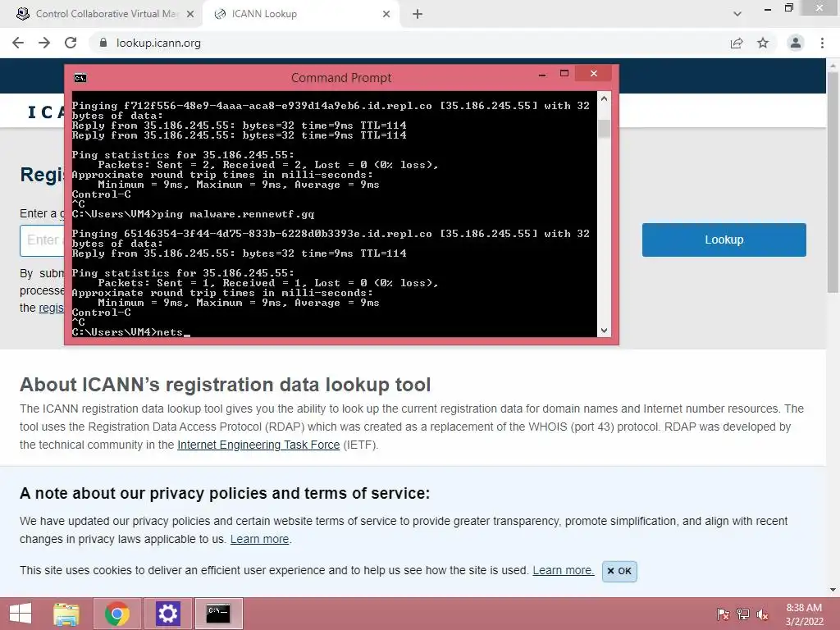
Task: Click the 'regis' underlined link
Action: click(51, 308)
